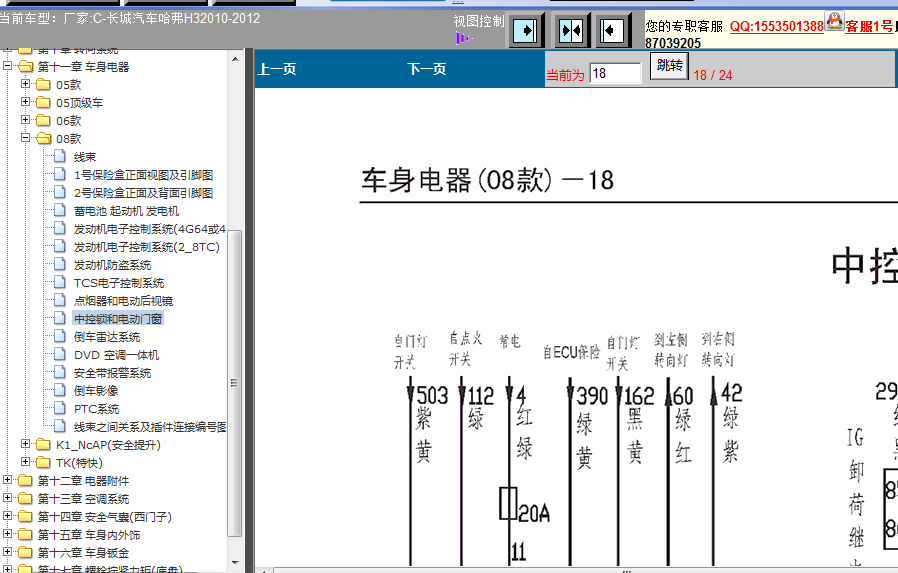The width and height of the screenshot is (898, 573).
Task: Expand the 第十三章 空调系统 chapter
Action: (7, 497)
